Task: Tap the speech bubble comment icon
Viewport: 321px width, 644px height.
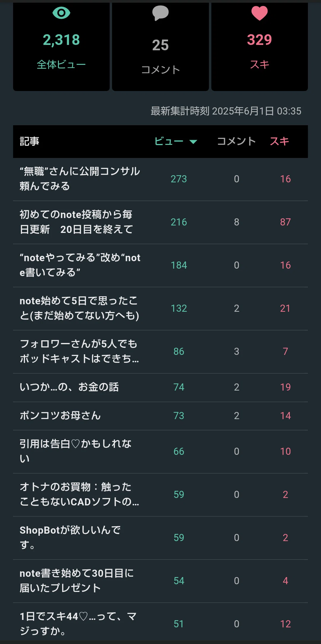Action: [160, 13]
